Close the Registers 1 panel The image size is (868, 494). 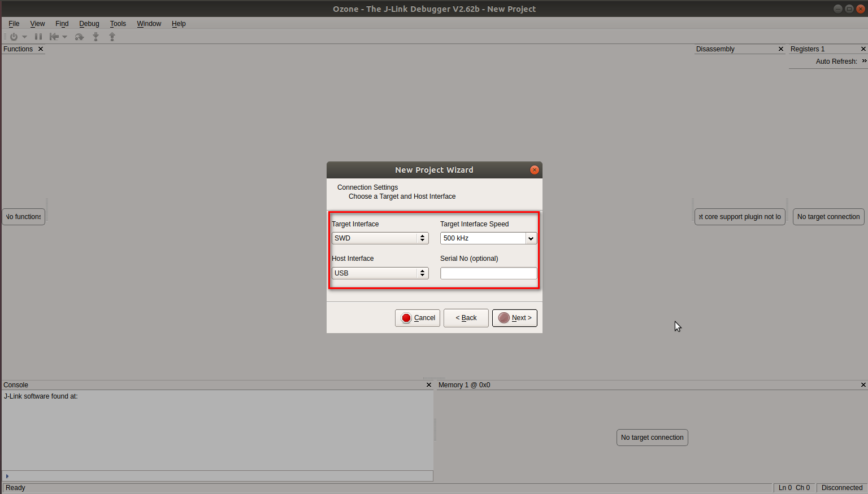(x=863, y=49)
